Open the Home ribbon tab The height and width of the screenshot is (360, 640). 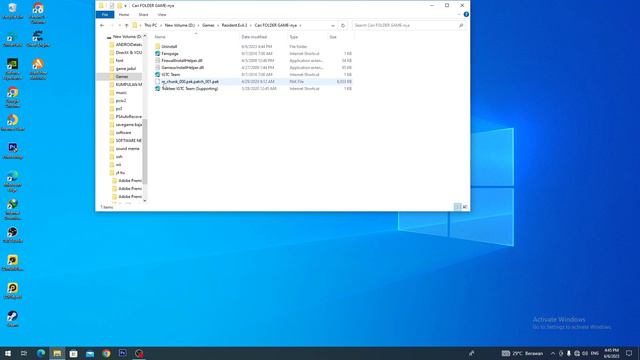(124, 15)
